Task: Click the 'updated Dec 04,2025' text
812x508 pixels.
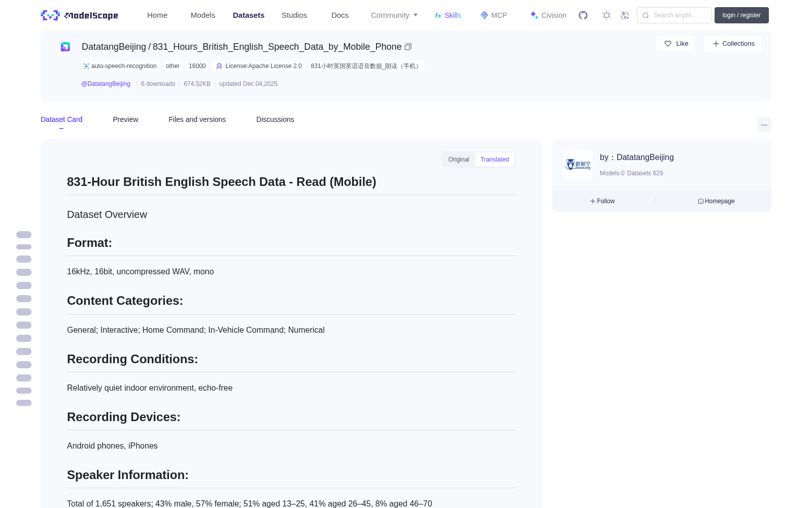Action: tap(248, 84)
